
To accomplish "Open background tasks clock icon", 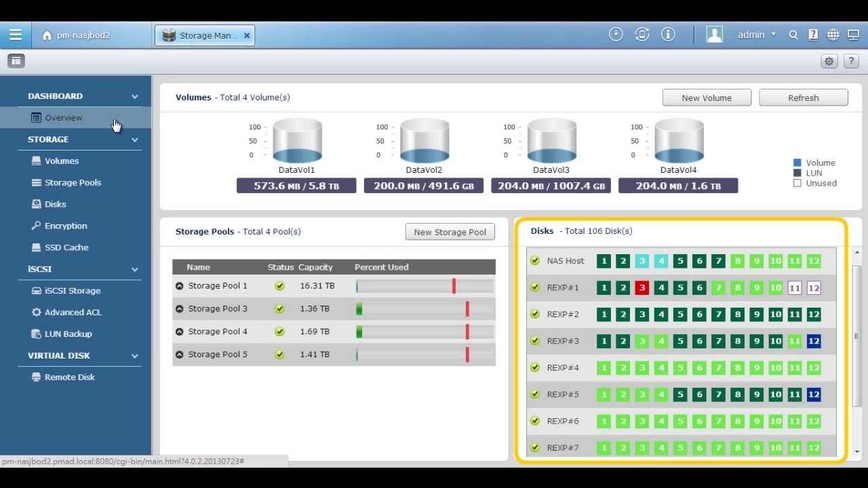I will pos(616,35).
